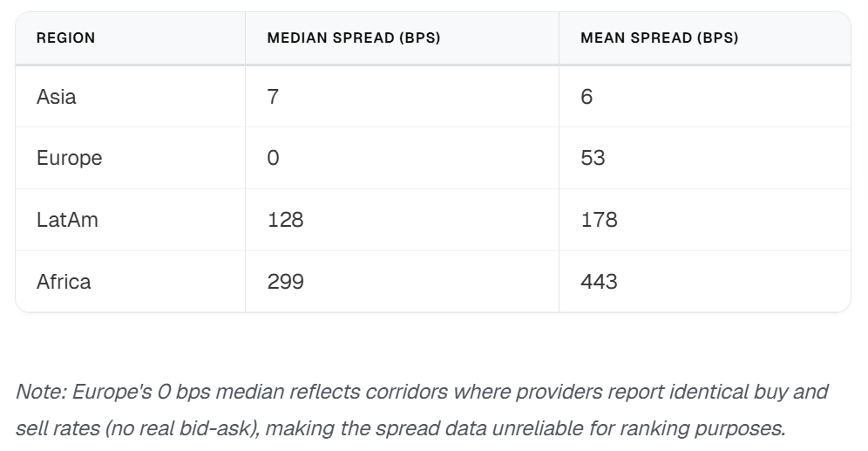
Task: Select the Europe region cell
Action: coord(70,158)
